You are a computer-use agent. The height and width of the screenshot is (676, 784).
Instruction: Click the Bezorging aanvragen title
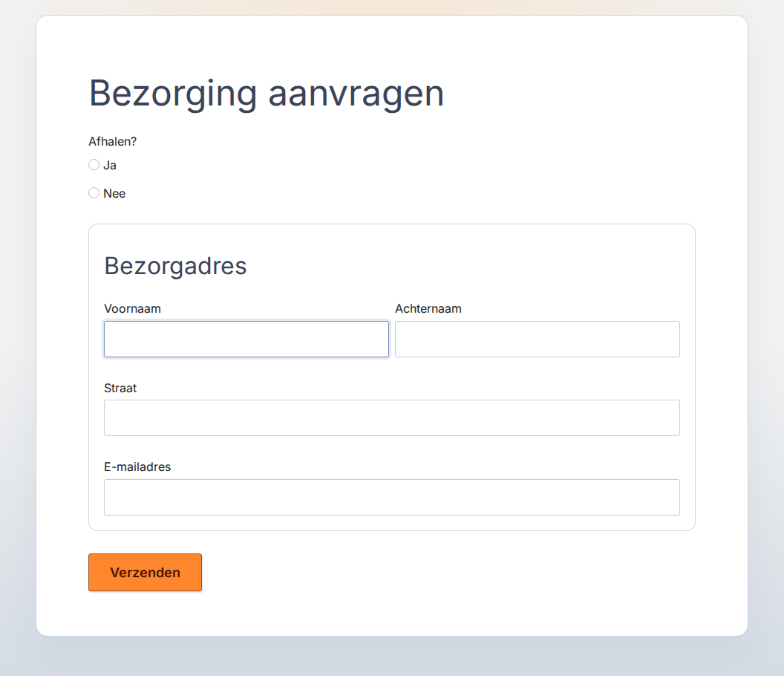(267, 94)
